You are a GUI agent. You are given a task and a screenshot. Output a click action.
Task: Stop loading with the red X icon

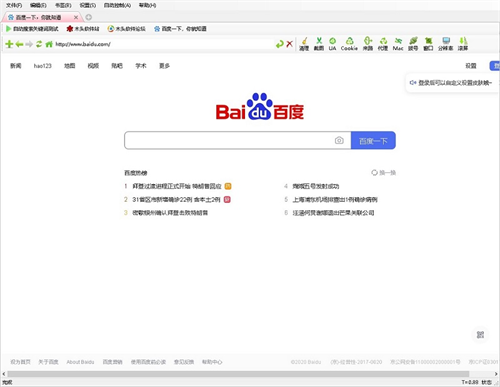tap(290, 44)
